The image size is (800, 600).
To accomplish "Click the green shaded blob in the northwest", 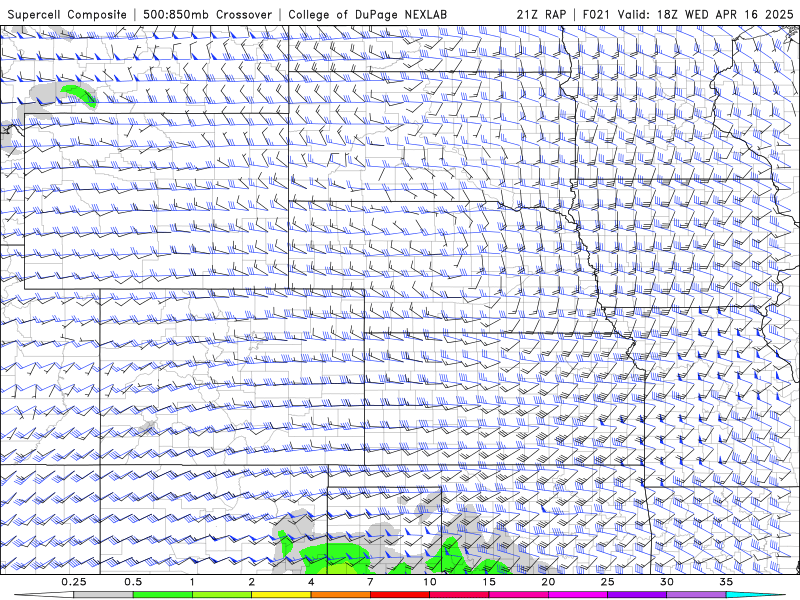I will click(x=79, y=94).
